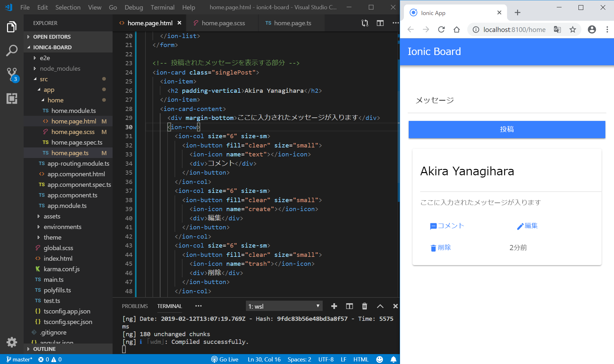
Task: Collapse the src folder
Action: coord(43,79)
